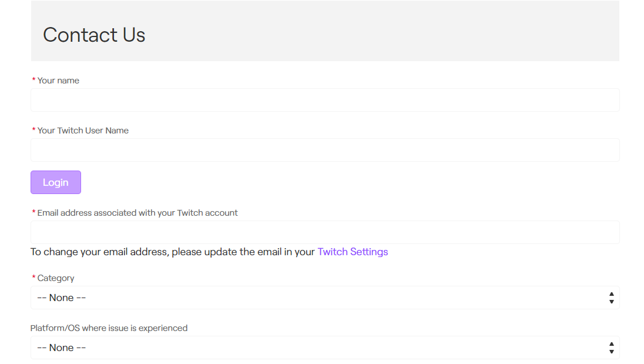Click the Category field label
644x364 pixels.
click(56, 278)
